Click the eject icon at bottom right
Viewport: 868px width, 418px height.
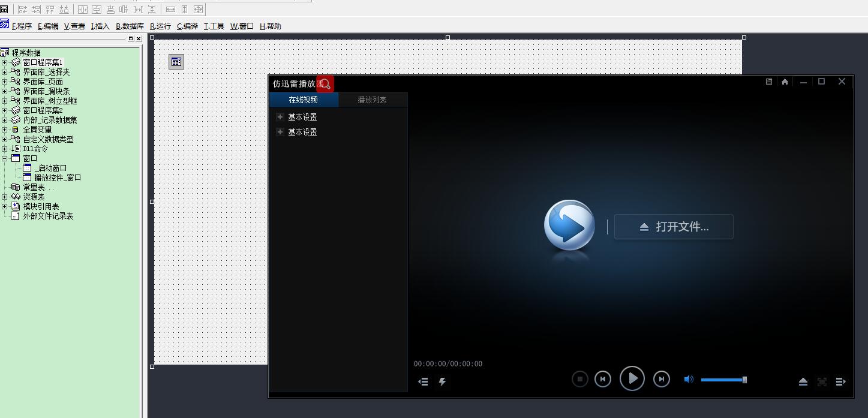coord(803,382)
